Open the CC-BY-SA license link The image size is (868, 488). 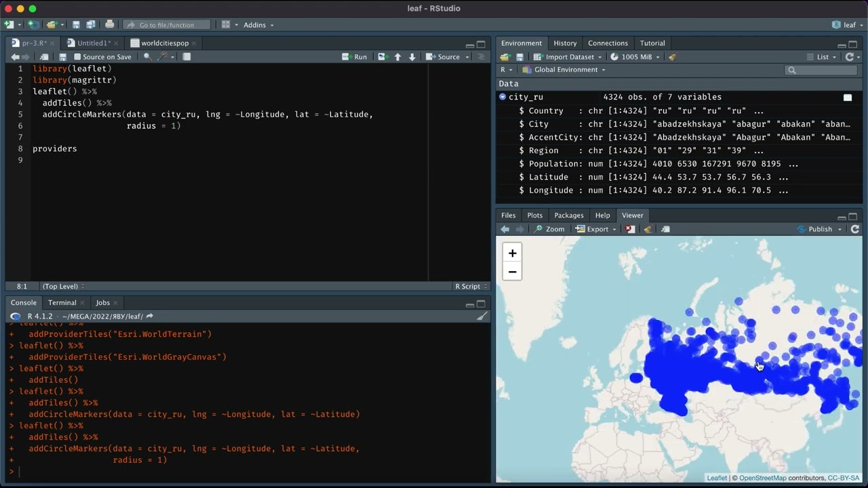[843, 478]
